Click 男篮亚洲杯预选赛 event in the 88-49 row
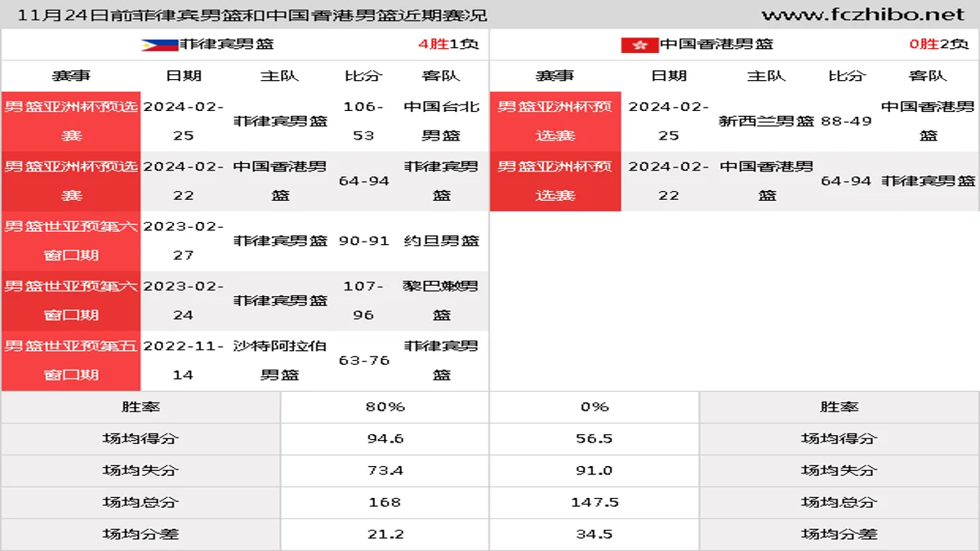 pyautogui.click(x=555, y=121)
